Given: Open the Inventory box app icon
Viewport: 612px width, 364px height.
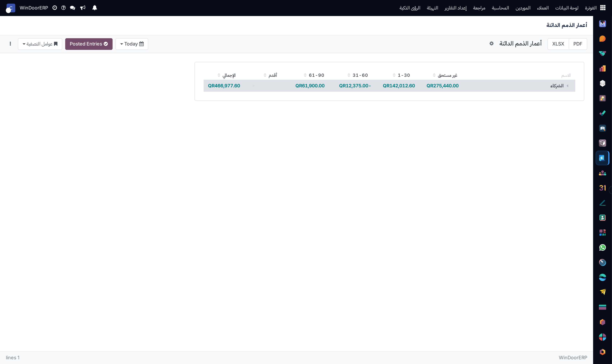Looking at the screenshot, I should (x=602, y=143).
